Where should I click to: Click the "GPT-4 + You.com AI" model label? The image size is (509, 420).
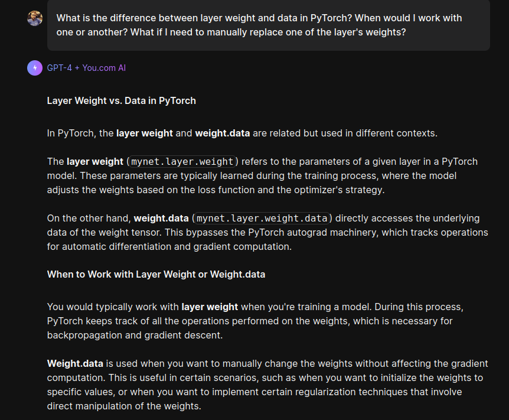coord(86,68)
